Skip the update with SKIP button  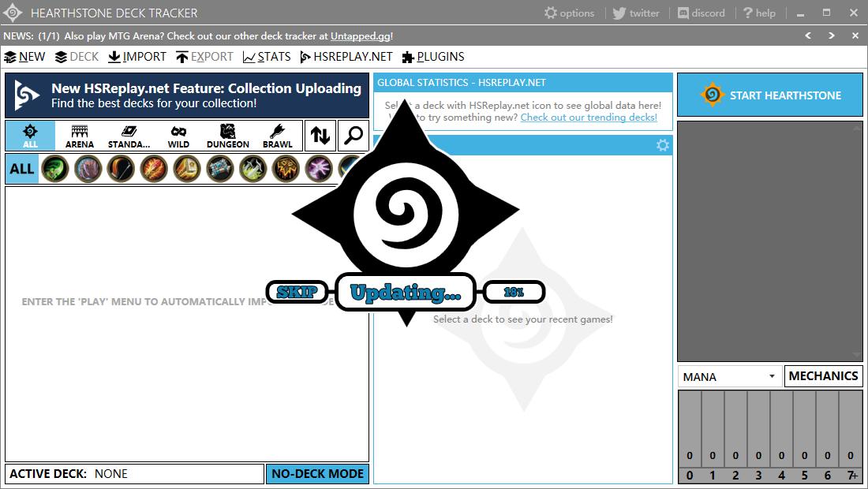point(297,292)
